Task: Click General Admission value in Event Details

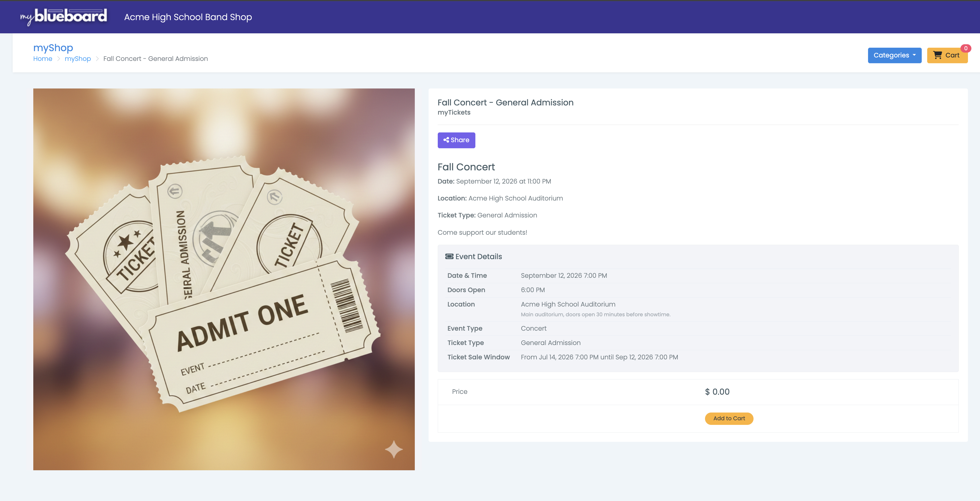Action: (x=551, y=343)
